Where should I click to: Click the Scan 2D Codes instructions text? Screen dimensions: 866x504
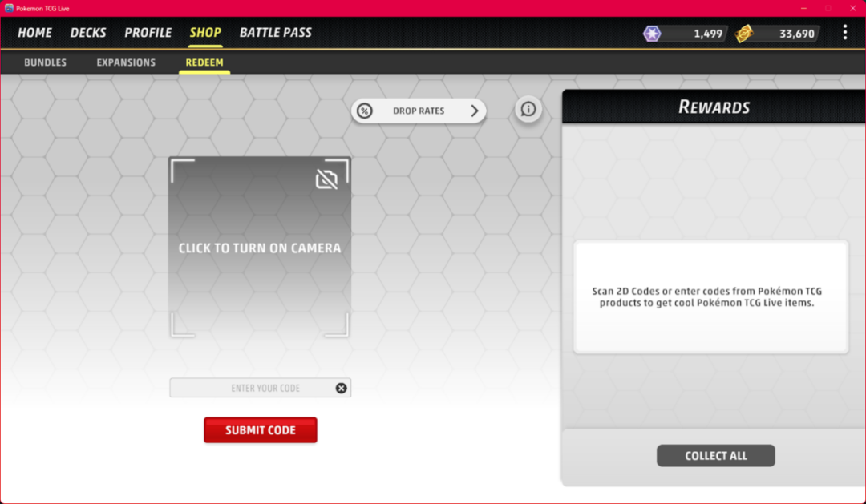(x=707, y=297)
